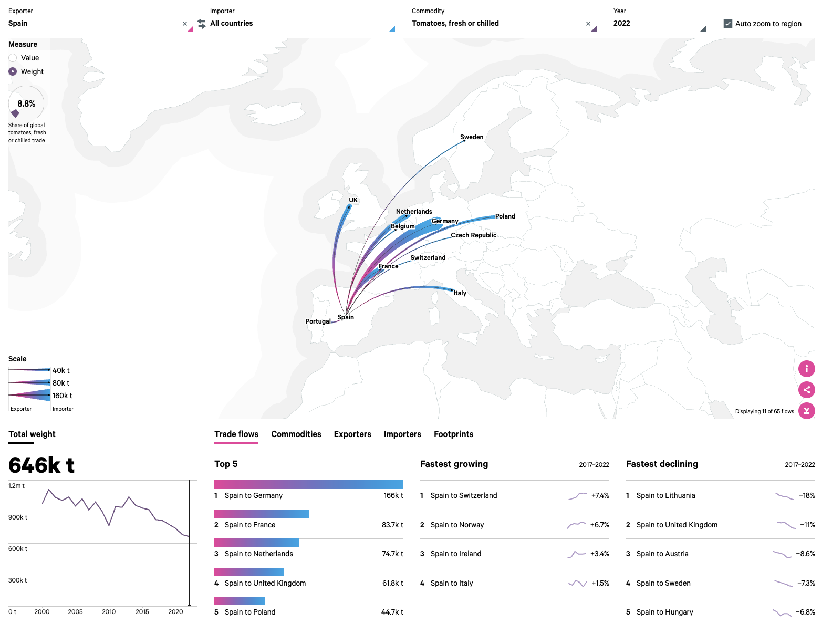
Task: Clear the Tomatoes commodity selection
Action: 588,24
